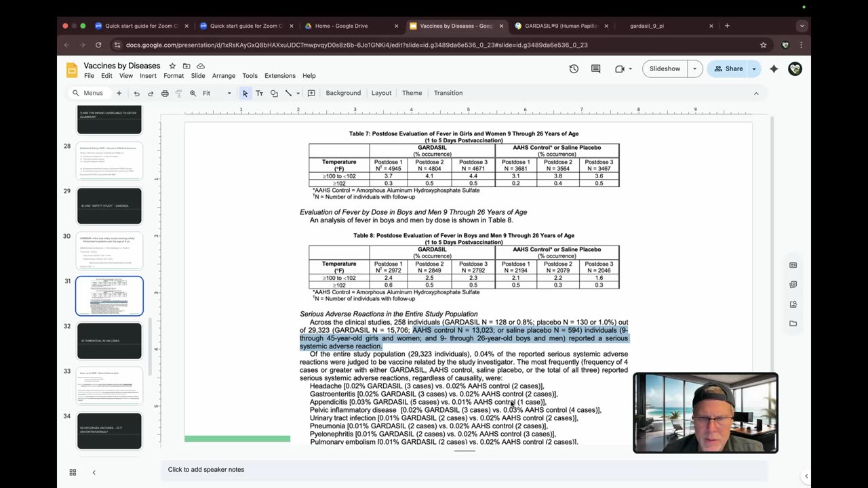Add a new slide with plus button
This screenshot has width=868, height=488.
coord(119,93)
